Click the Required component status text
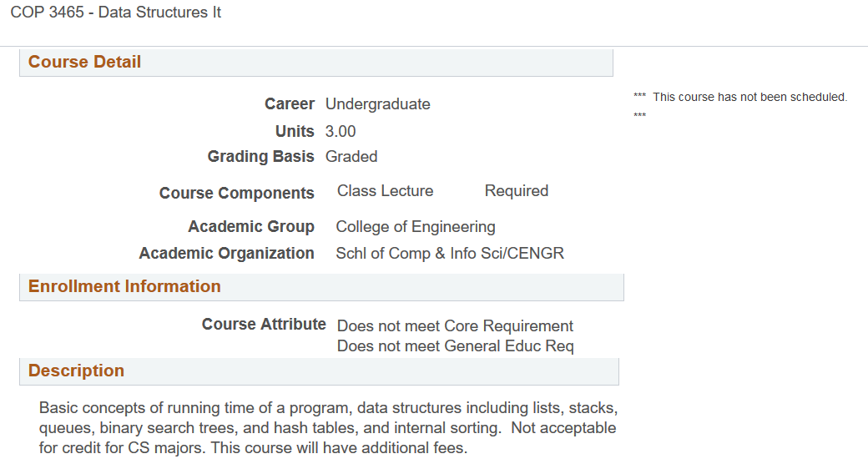The image size is (868, 469). [x=517, y=191]
